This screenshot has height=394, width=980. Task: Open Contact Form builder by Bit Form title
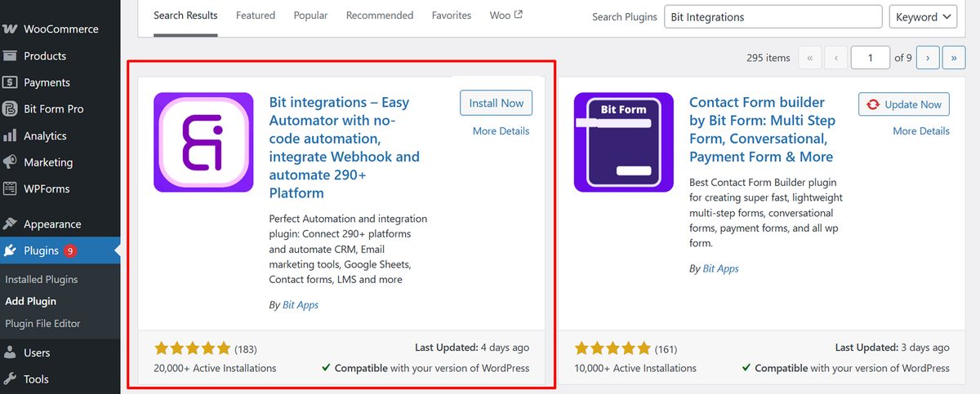coord(761,130)
